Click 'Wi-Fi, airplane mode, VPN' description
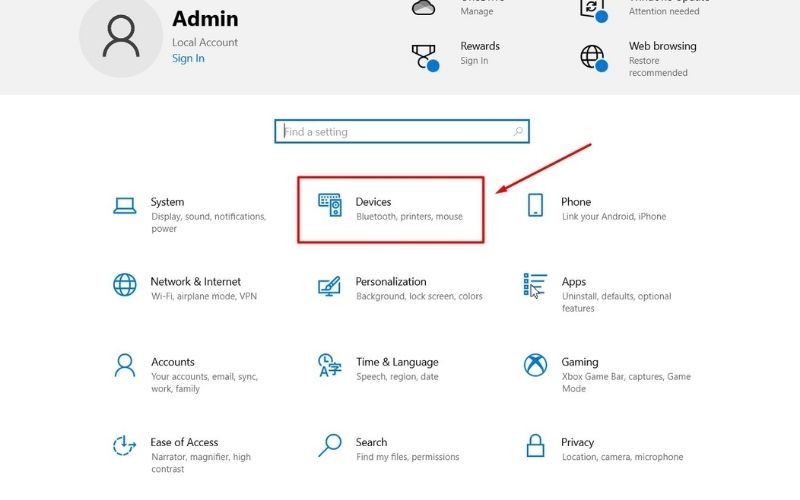The width and height of the screenshot is (800, 500). point(204,296)
